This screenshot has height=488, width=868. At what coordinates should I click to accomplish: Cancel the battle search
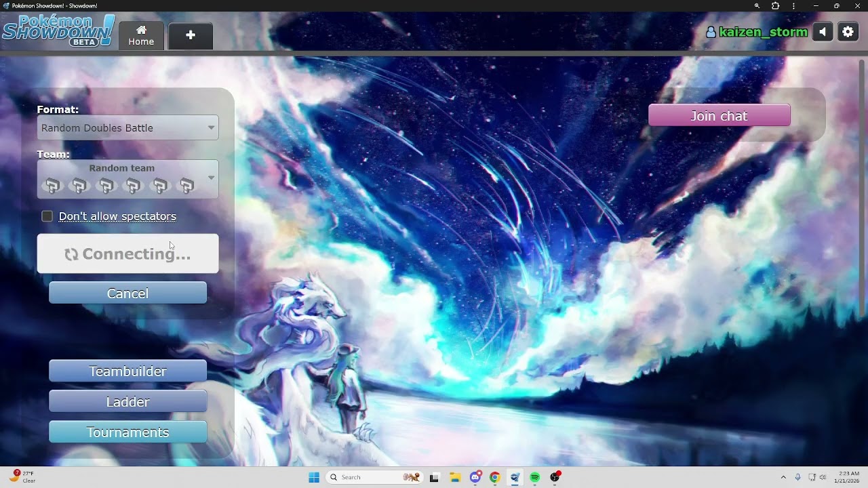coord(127,293)
